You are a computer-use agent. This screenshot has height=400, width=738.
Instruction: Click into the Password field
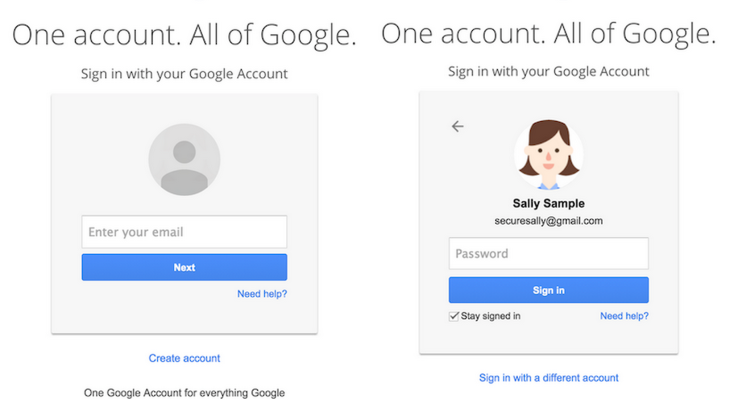pyautogui.click(x=548, y=254)
